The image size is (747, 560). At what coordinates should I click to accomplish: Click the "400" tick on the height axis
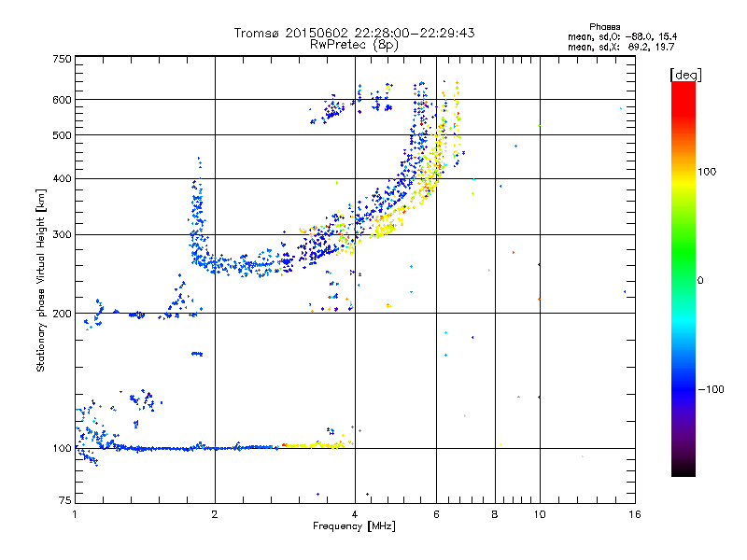tap(62, 178)
